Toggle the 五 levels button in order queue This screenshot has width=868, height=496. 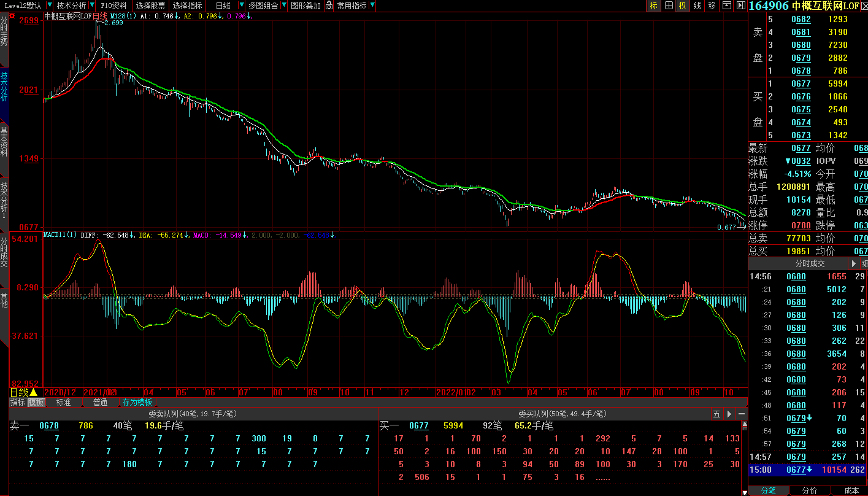pyautogui.click(x=716, y=414)
